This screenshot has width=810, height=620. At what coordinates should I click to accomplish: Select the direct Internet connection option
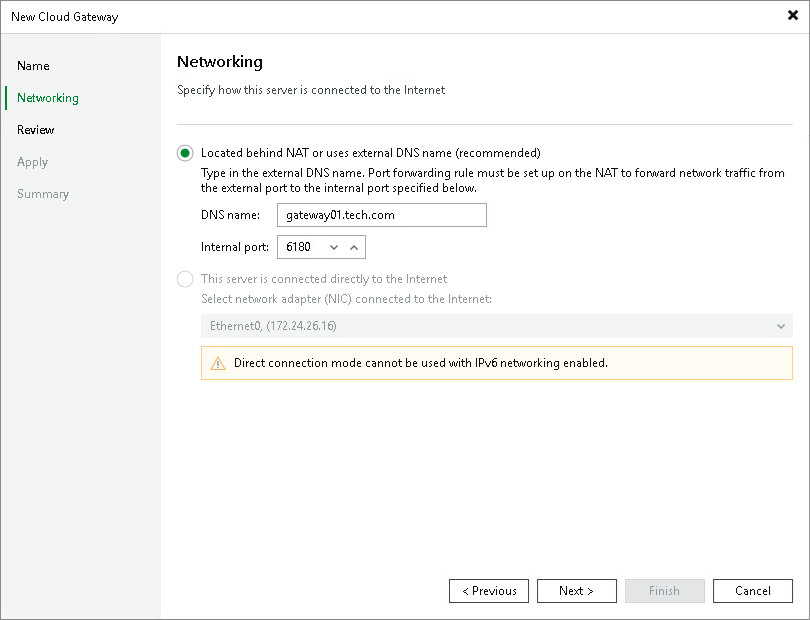pyautogui.click(x=185, y=279)
